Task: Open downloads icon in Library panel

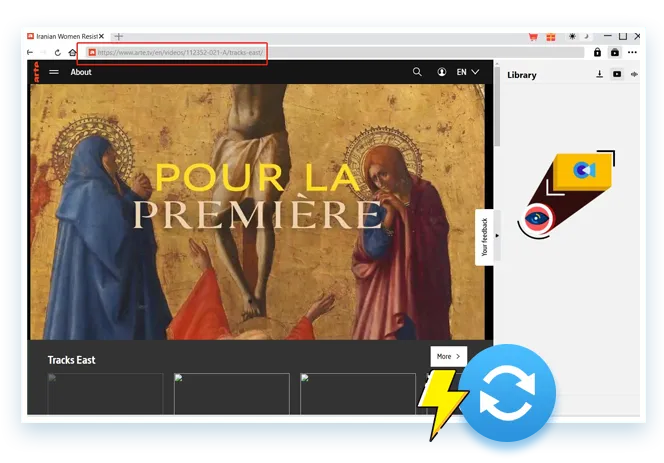Action: [x=600, y=74]
